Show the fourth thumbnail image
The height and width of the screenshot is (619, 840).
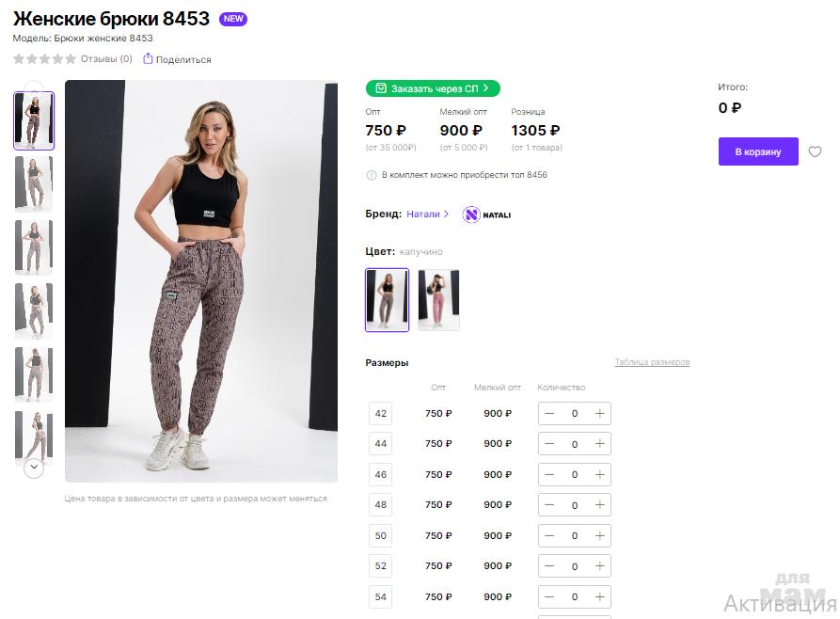coord(34,310)
